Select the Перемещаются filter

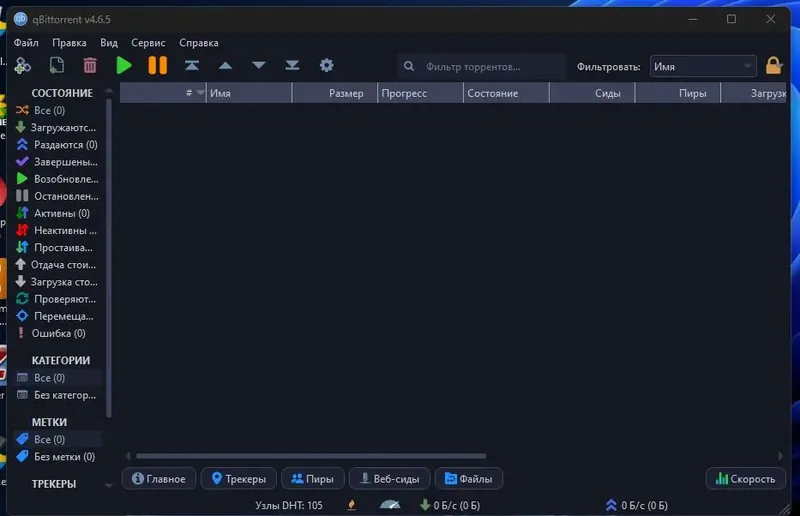point(58,316)
